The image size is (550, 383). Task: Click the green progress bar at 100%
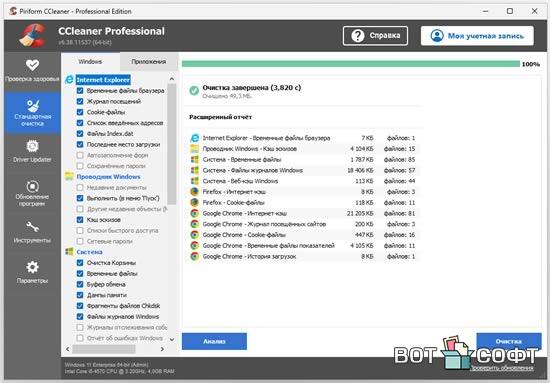(x=351, y=64)
